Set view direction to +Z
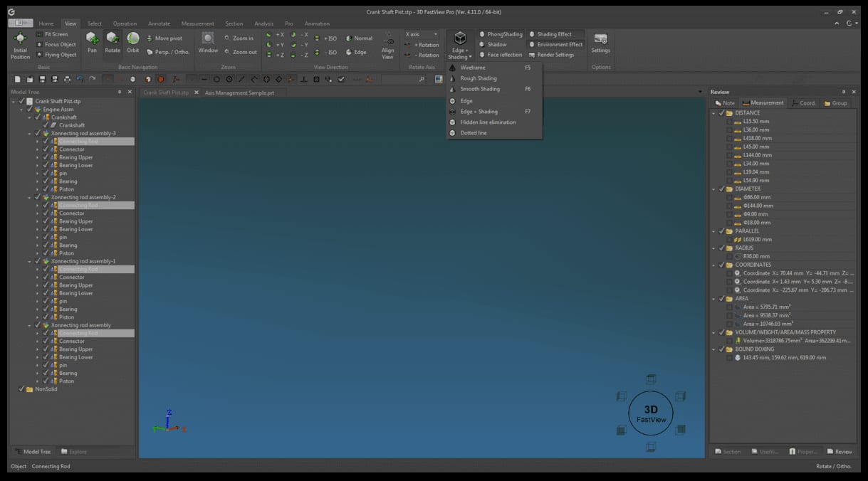This screenshot has height=481, width=868. click(275, 55)
